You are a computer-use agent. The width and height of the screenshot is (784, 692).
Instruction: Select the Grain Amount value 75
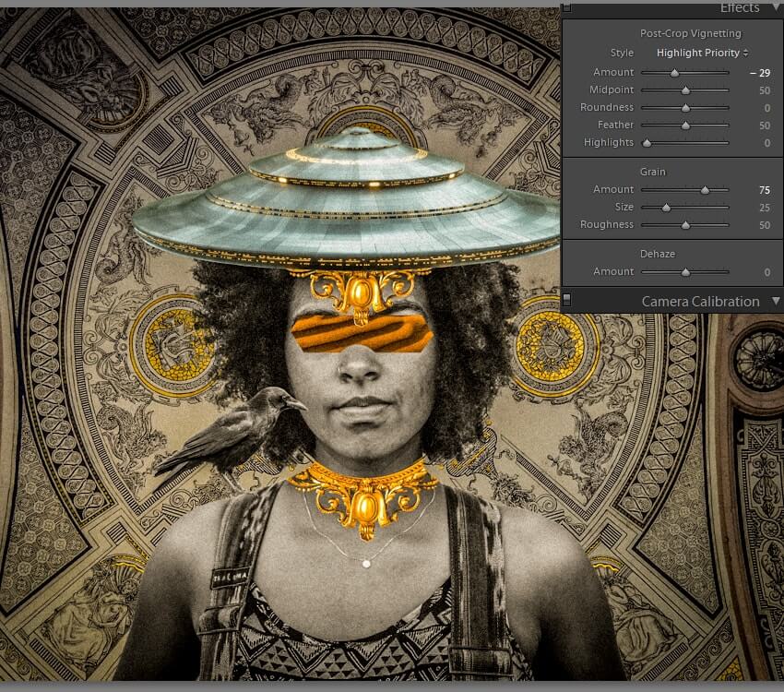point(765,190)
